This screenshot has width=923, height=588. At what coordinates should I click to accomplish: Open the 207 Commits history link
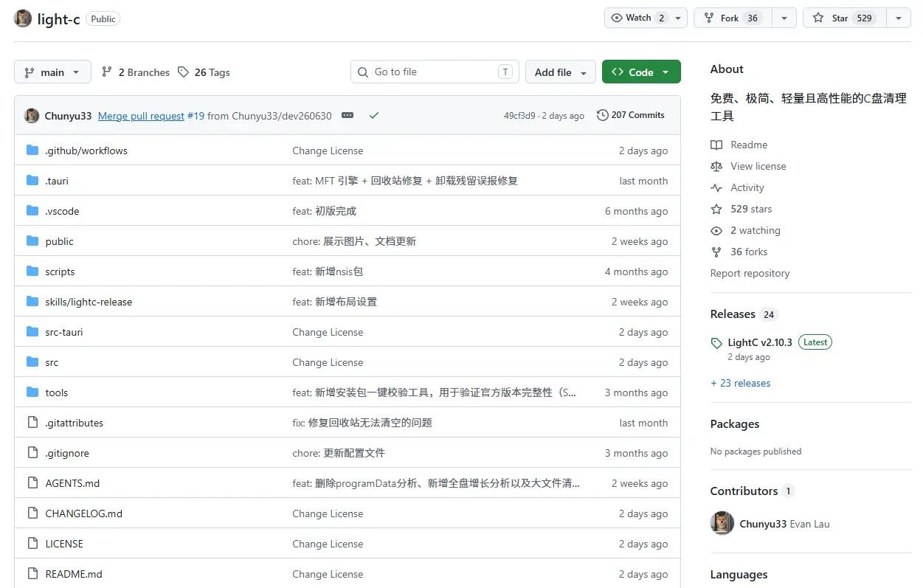(x=631, y=115)
